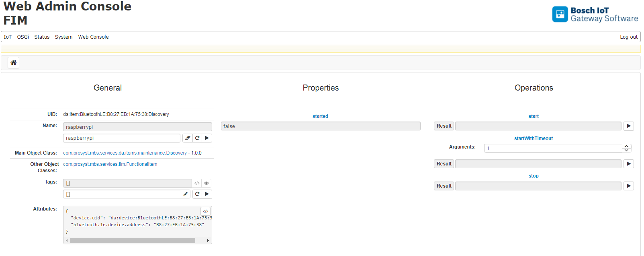Viewport: 644px width, 256px height.
Task: Click the start result output field
Action: (x=538, y=126)
